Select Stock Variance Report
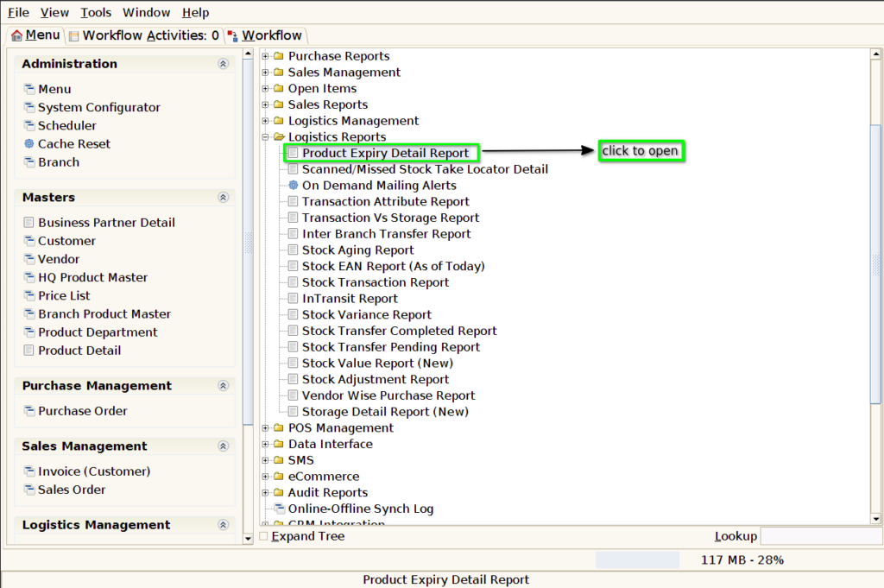Image resolution: width=884 pixels, height=588 pixels. [x=366, y=314]
